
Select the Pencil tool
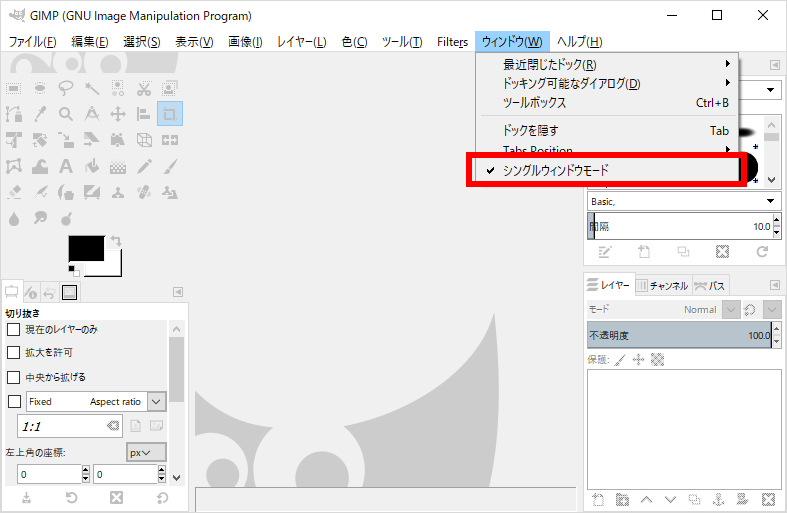tap(144, 166)
